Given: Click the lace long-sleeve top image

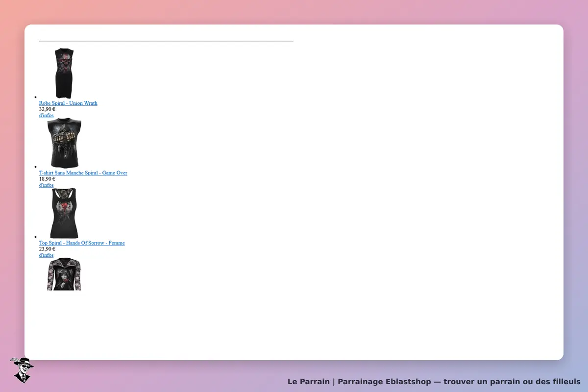Looking at the screenshot, I should click(x=64, y=274).
